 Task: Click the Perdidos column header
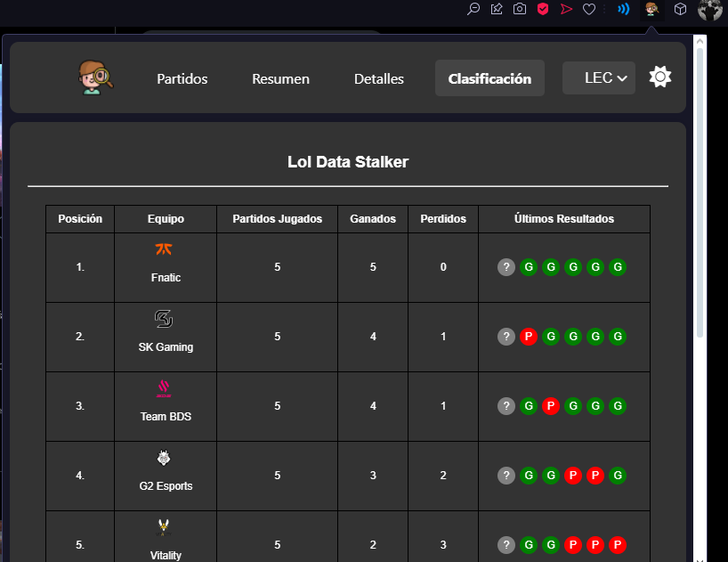[x=443, y=219]
